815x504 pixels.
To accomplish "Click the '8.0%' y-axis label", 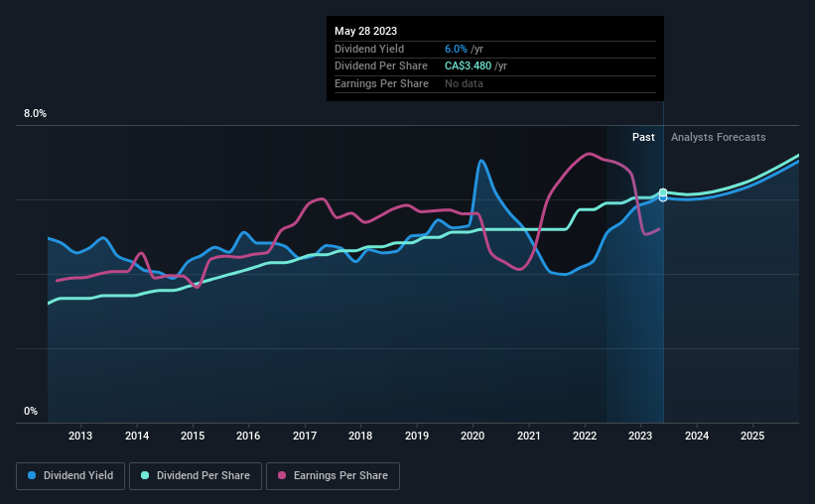I will [35, 114].
